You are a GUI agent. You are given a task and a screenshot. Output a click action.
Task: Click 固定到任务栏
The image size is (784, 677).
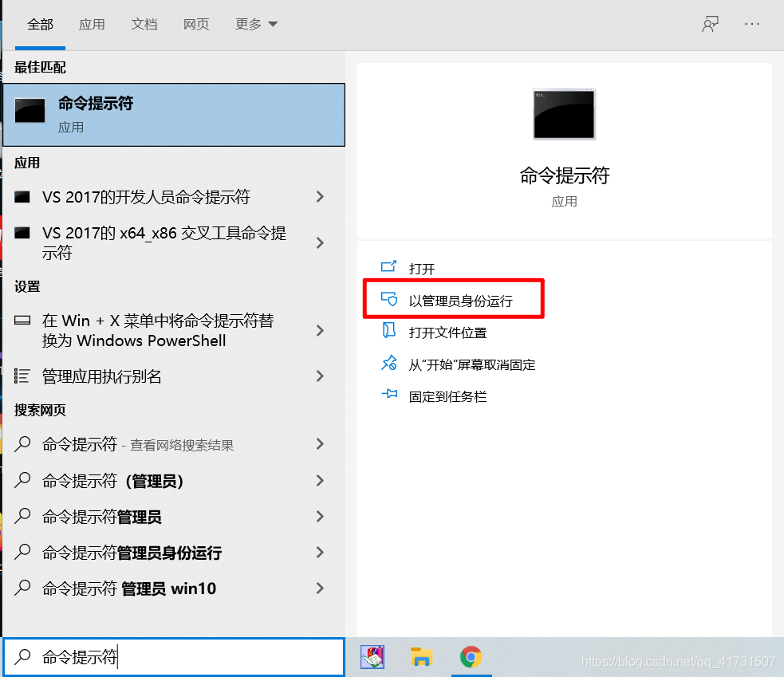coord(447,396)
